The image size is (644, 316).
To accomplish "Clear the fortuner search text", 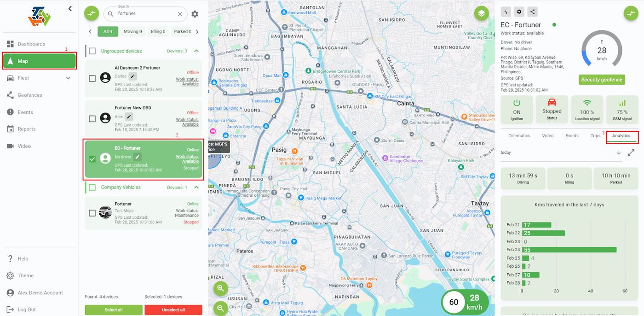I will tap(181, 14).
